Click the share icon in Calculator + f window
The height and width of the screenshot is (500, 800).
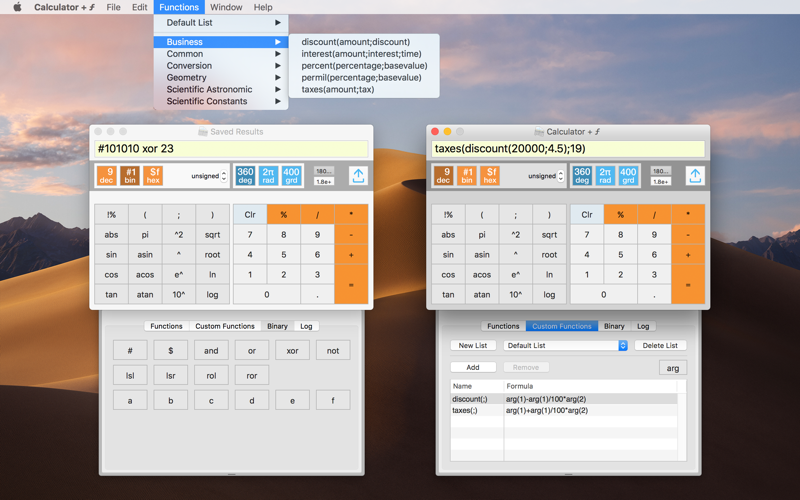(695, 176)
